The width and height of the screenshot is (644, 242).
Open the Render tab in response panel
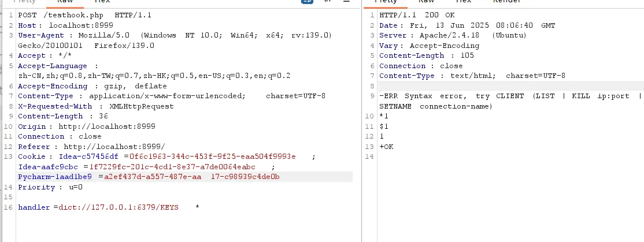[506, 2]
